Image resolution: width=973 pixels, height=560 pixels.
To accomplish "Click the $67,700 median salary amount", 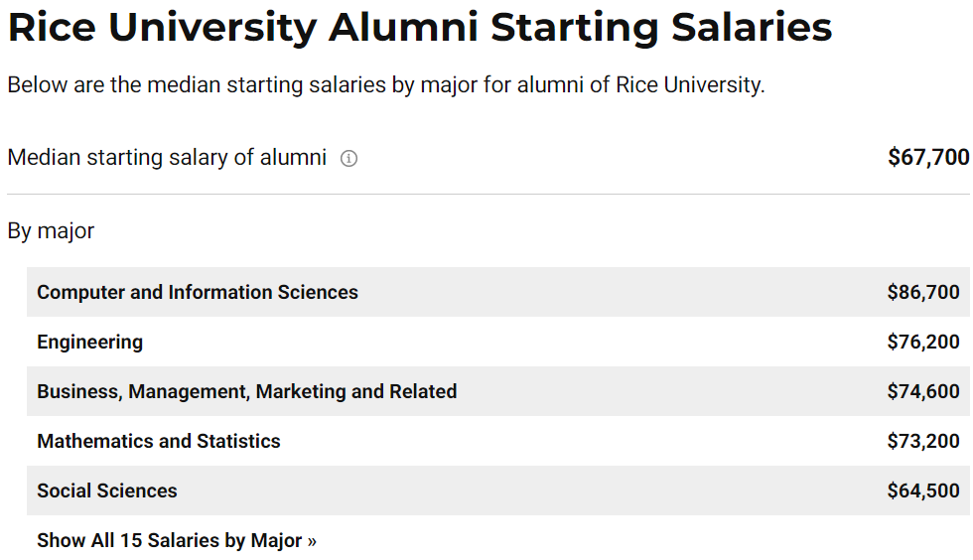I will (928, 157).
